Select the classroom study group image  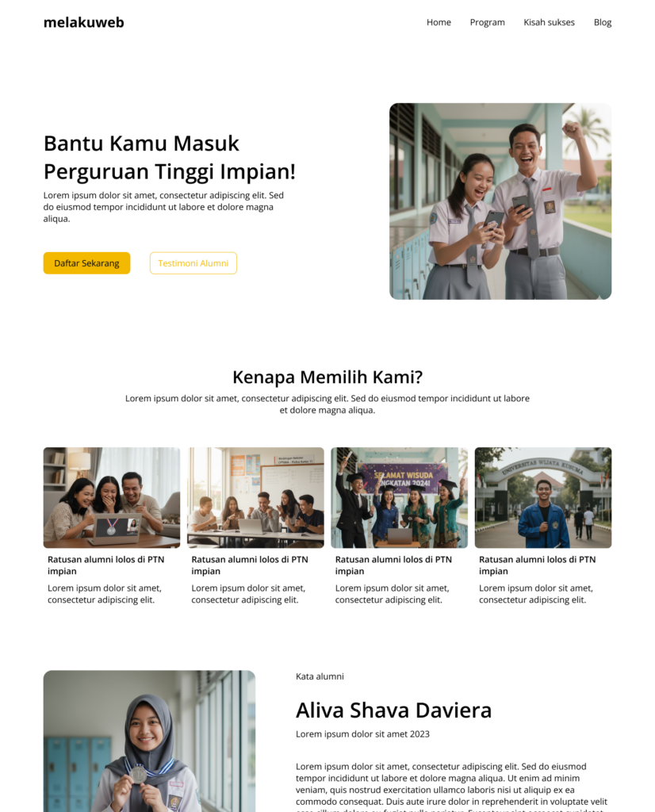(x=255, y=498)
